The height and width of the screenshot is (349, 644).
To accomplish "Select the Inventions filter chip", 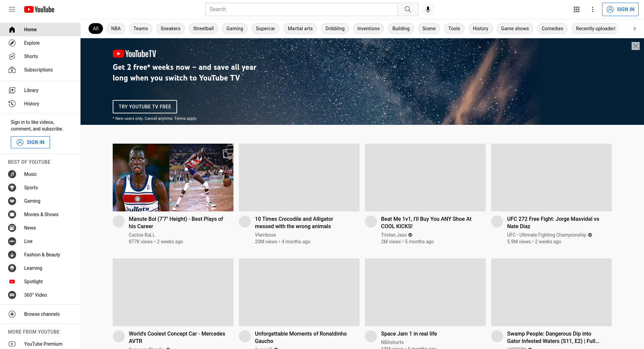I will (x=368, y=29).
